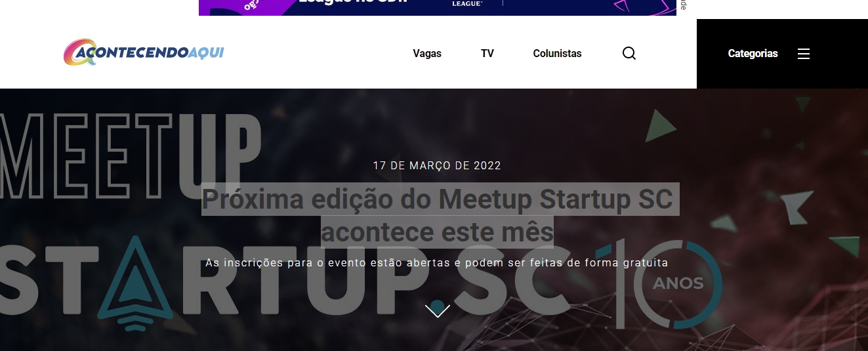The image size is (868, 351).
Task: Click the down chevron arrow in the hero
Action: [438, 310]
